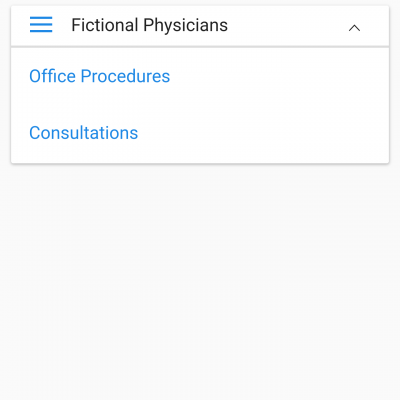Collapse the Fictional Physicians panel chevron
This screenshot has height=400, width=400.
coord(354,28)
